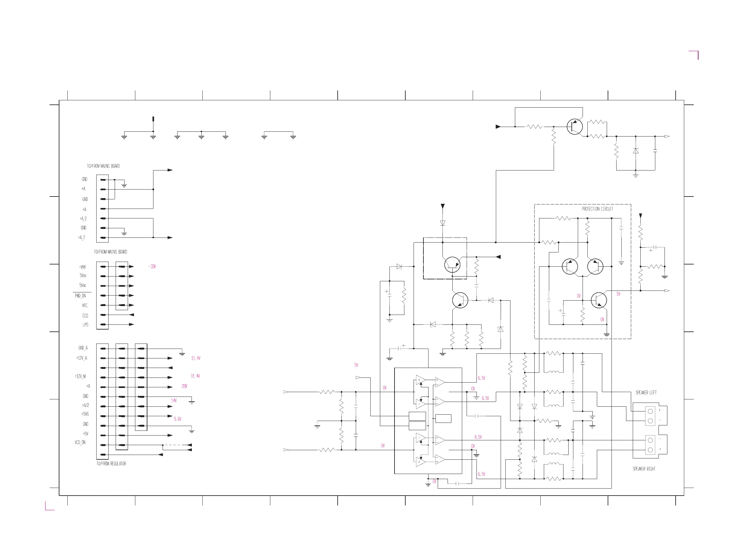Click the VCD_ON pin label

[x=80, y=442]
